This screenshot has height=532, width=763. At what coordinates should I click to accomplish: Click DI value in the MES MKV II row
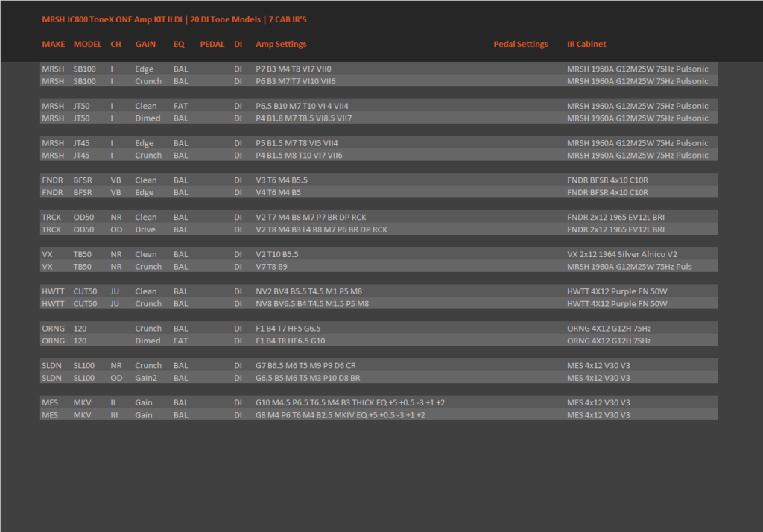pos(238,402)
